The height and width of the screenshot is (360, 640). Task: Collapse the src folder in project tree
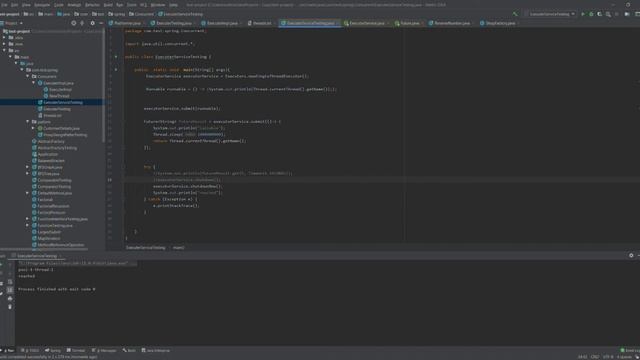[x=4, y=51]
